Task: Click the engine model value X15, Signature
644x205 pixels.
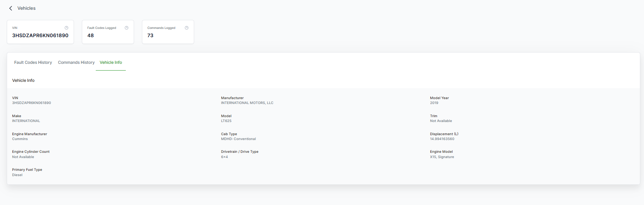Action: tap(442, 157)
